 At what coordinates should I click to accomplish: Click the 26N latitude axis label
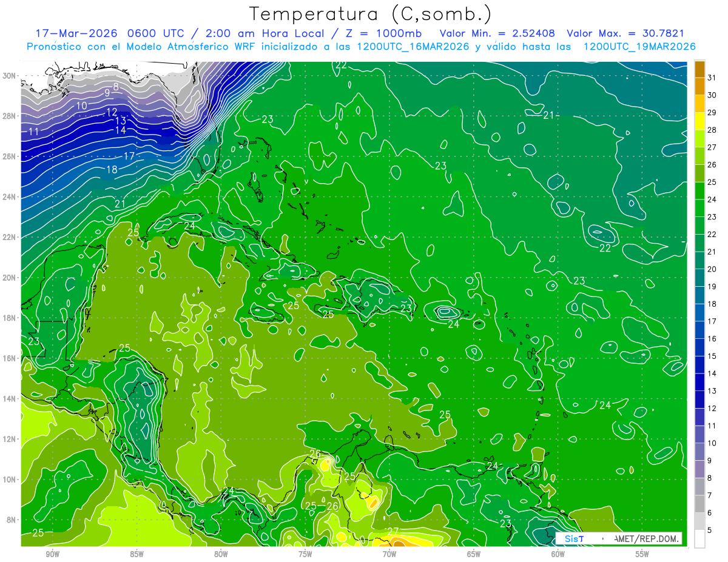click(x=9, y=156)
